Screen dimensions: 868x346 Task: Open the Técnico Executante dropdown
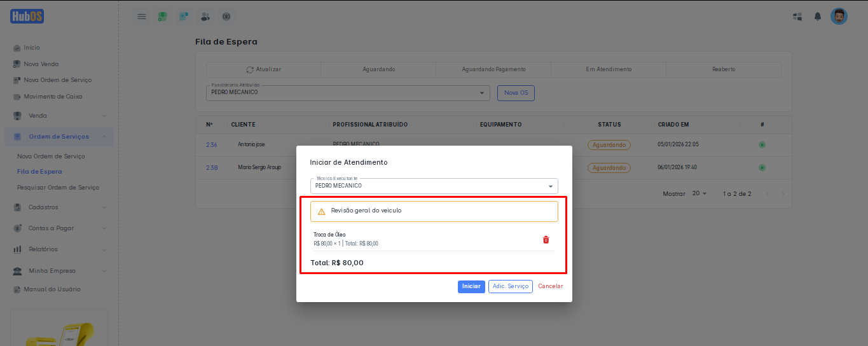click(434, 186)
